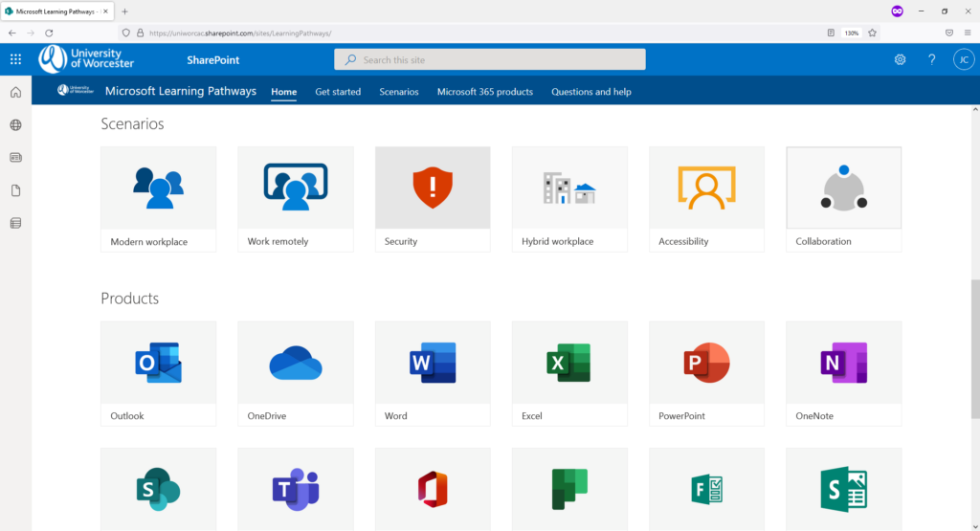Go back with the browser back arrow
The image size is (980, 531).
pyautogui.click(x=12, y=33)
